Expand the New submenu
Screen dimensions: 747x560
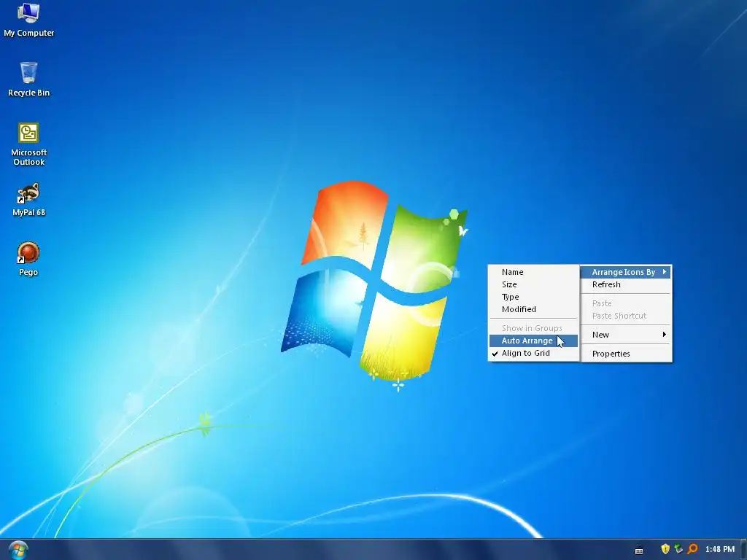[626, 335]
